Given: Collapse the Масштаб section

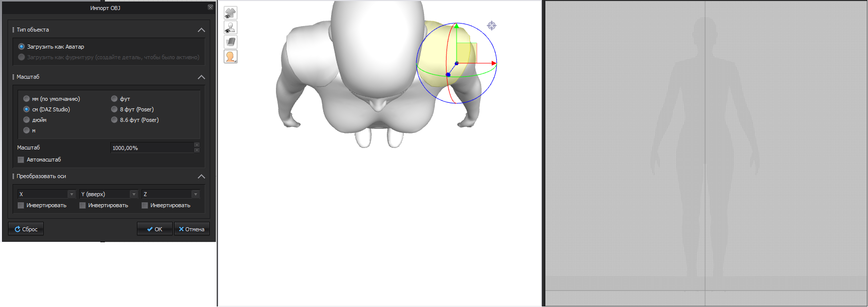Looking at the screenshot, I should click(x=201, y=77).
